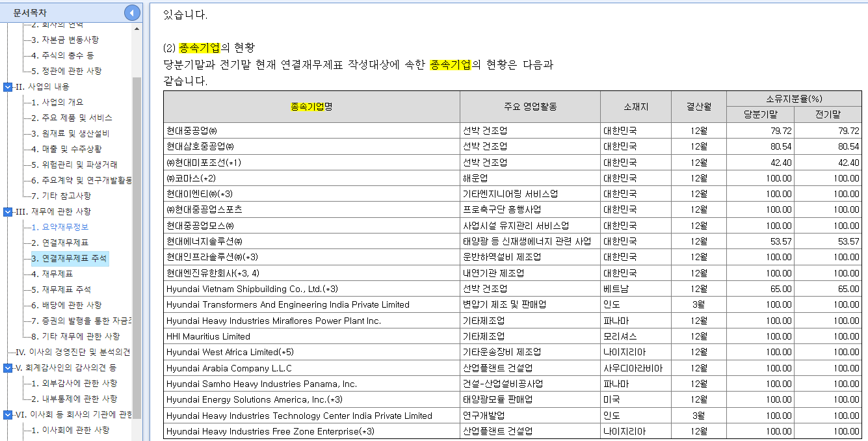Click the 주요 영업활동 column header
This screenshot has width=868, height=441.
click(x=530, y=107)
